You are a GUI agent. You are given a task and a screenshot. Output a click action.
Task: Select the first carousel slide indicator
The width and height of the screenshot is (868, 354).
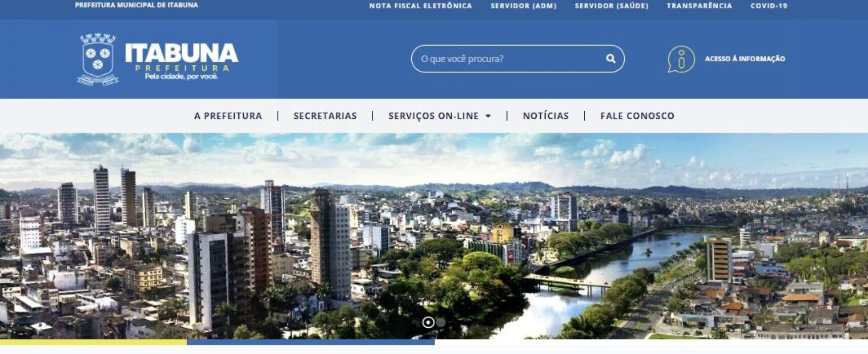428,322
